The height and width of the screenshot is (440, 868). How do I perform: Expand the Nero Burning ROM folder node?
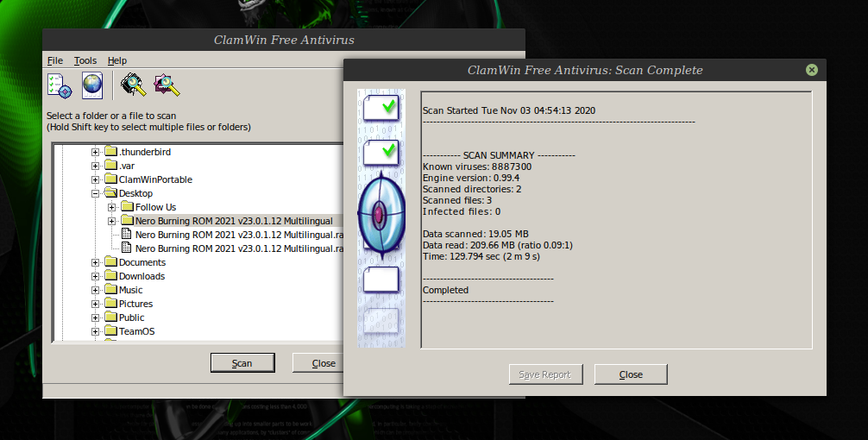point(112,221)
